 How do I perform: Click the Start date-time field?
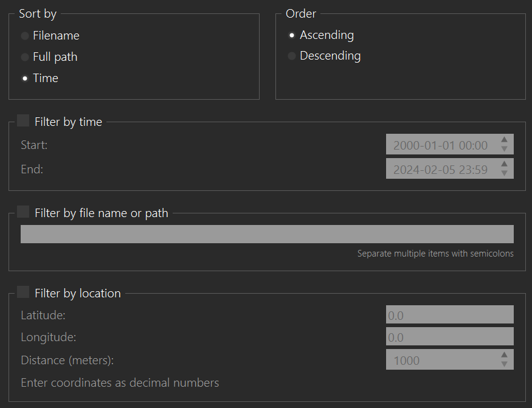click(441, 145)
